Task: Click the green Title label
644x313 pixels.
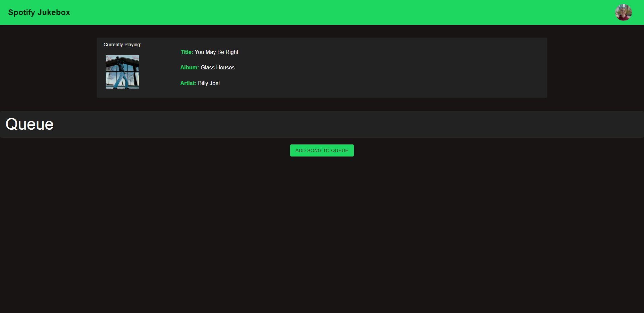Action: [x=186, y=52]
